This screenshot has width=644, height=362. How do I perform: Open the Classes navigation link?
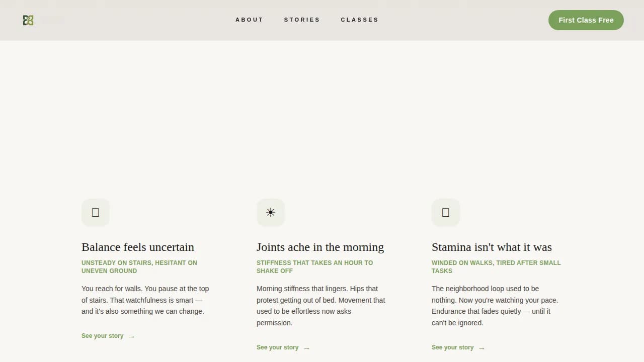(x=360, y=20)
